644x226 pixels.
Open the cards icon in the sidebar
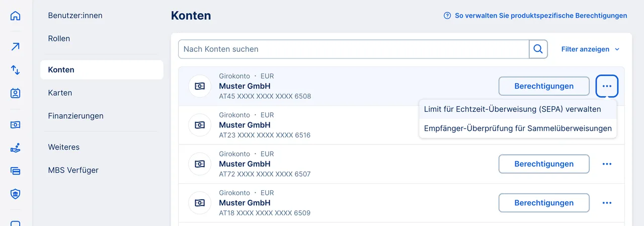tap(16, 171)
